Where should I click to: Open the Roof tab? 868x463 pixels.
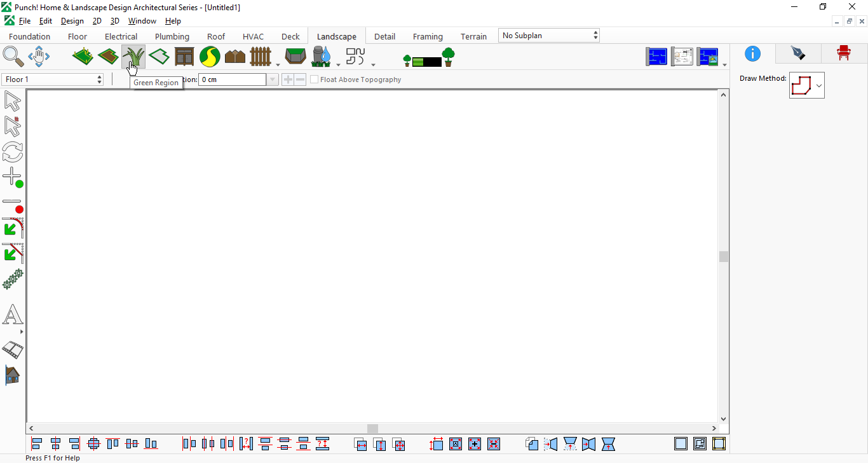click(216, 36)
